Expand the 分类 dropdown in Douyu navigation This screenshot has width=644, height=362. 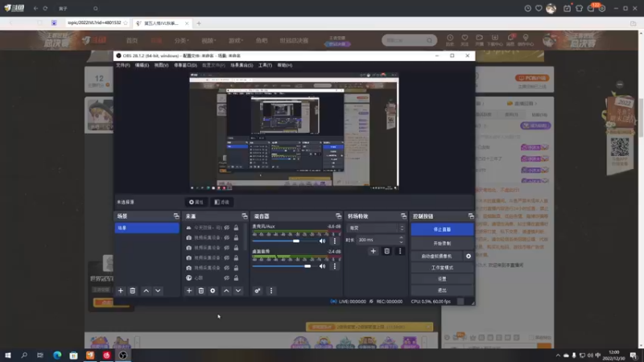(182, 40)
